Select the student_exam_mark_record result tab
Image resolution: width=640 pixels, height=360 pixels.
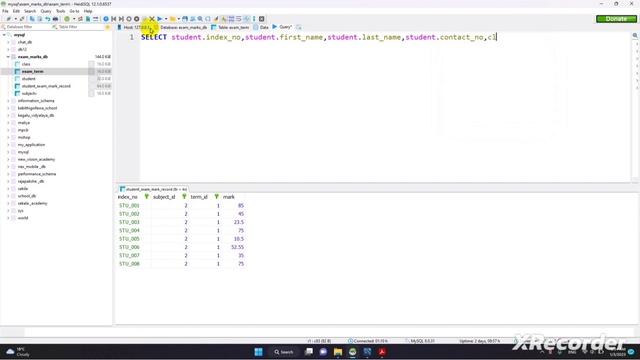coord(153,189)
